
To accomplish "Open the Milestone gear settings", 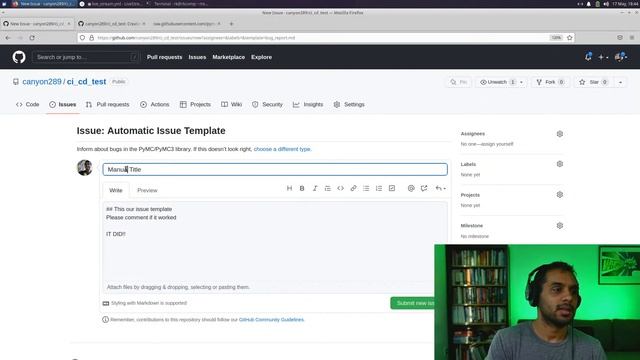I will 560,225.
